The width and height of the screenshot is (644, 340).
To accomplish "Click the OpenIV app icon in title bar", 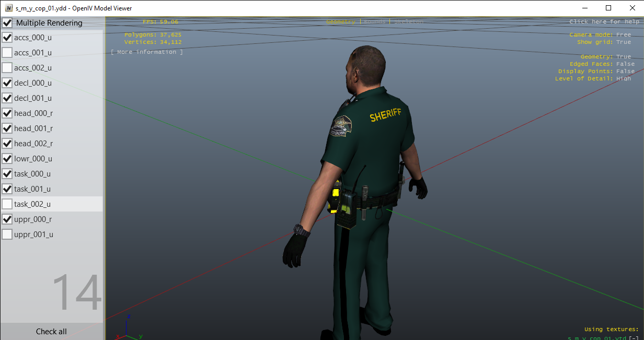I will [8, 8].
